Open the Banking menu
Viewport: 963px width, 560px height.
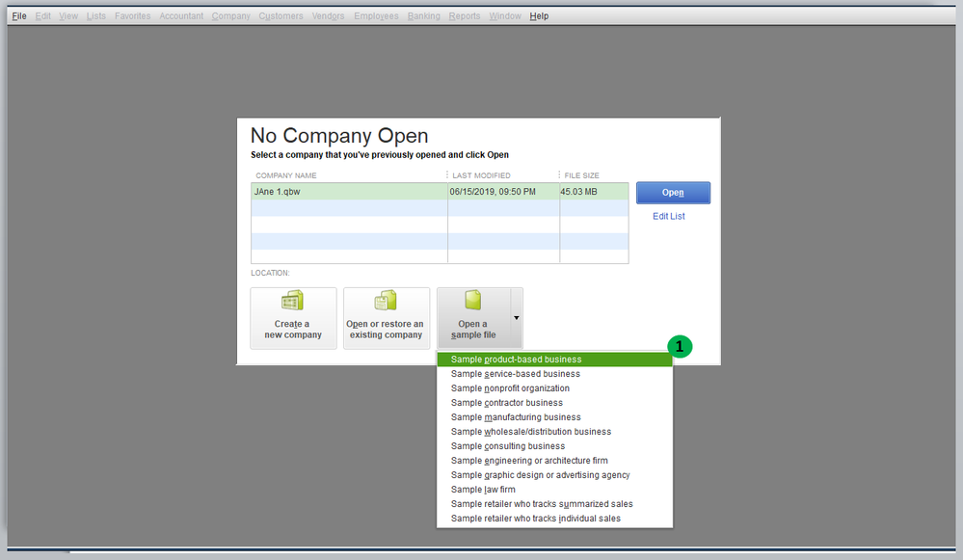[x=424, y=16]
